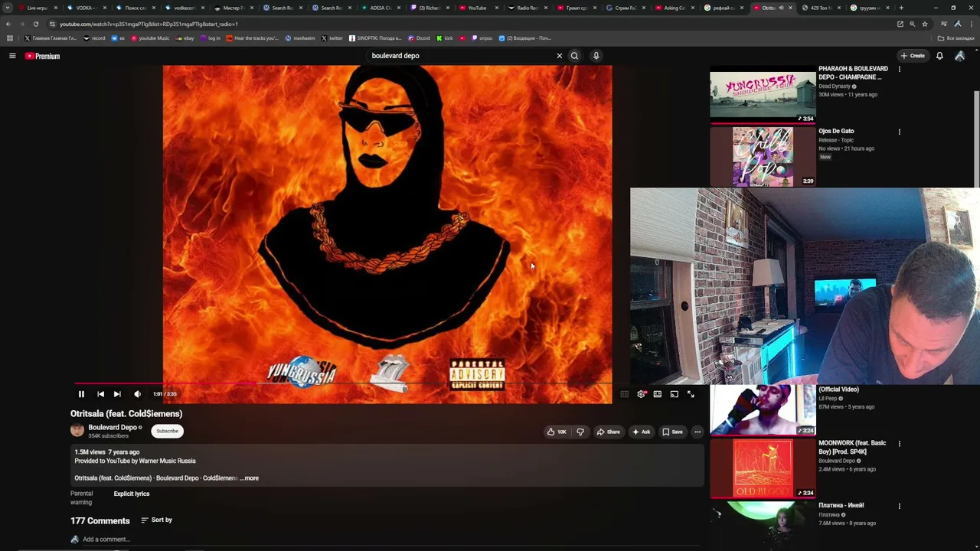This screenshot has width=980, height=551.
Task: Open the record bookmark
Action: pyautogui.click(x=95, y=38)
